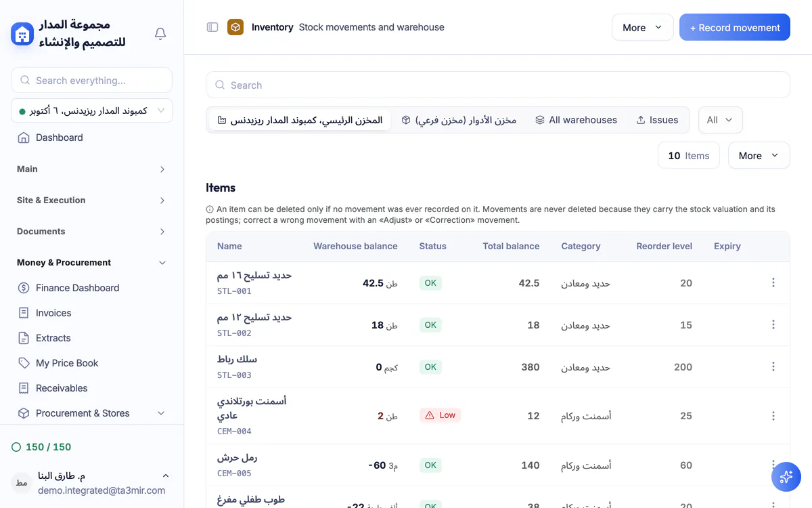
Task: Toggle the sidebar panel icon
Action: (212, 27)
